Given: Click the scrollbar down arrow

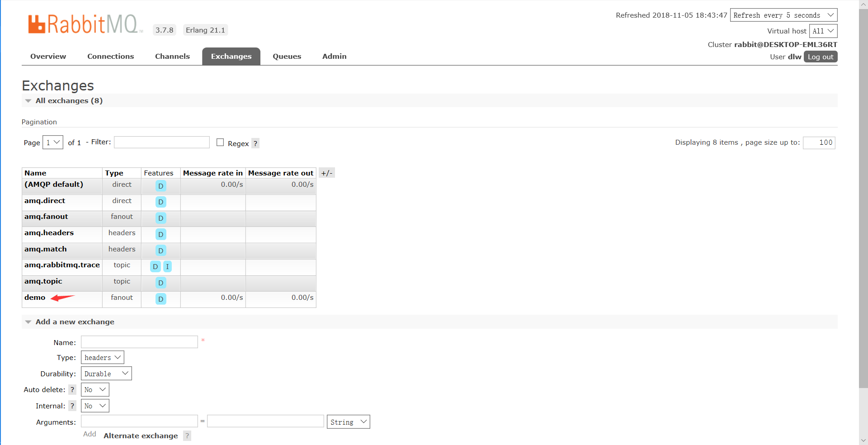Looking at the screenshot, I should [863, 440].
